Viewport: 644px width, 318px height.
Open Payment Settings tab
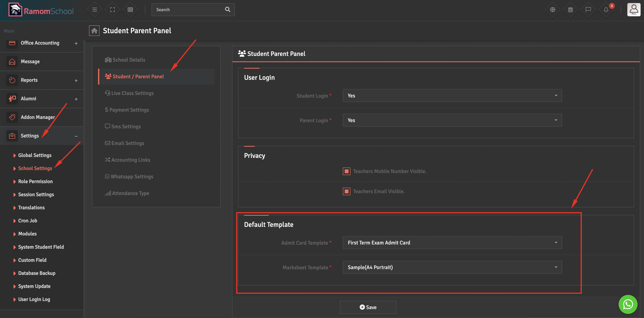point(156,110)
